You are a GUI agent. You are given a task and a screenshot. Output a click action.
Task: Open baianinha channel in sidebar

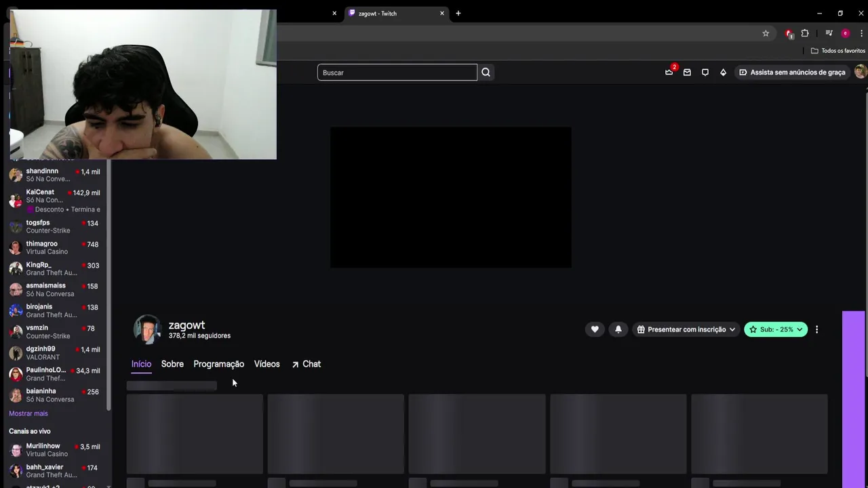click(54, 394)
